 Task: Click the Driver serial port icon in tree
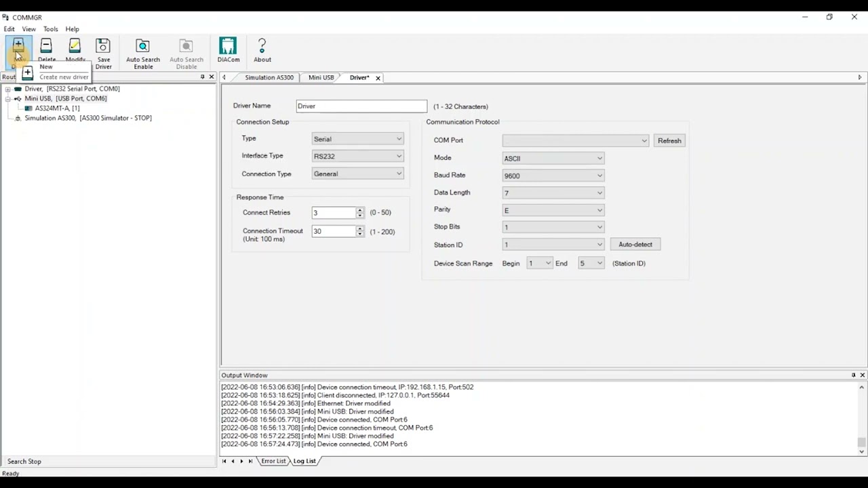(18, 89)
